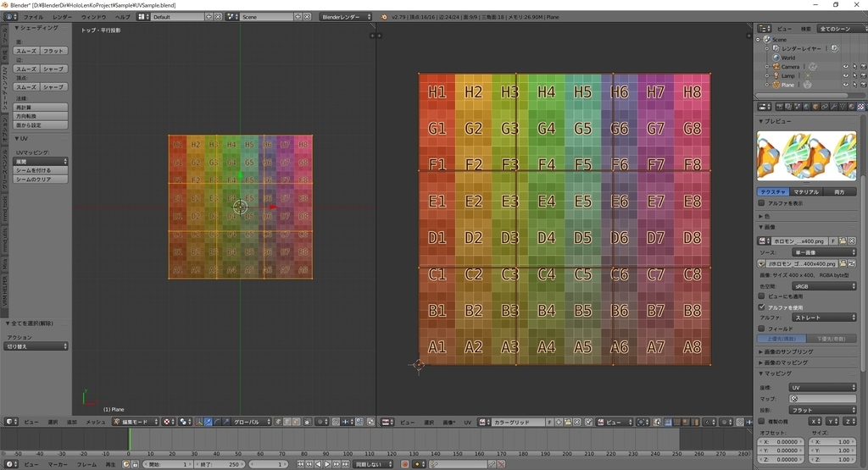
Task: Click the UV editor open image folder icon
Action: pos(567,422)
